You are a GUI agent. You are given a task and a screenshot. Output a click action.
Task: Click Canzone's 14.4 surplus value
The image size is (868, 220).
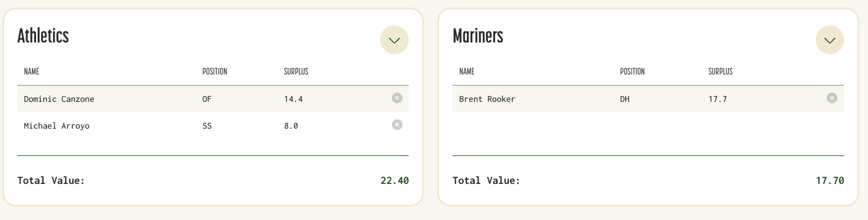click(x=293, y=99)
